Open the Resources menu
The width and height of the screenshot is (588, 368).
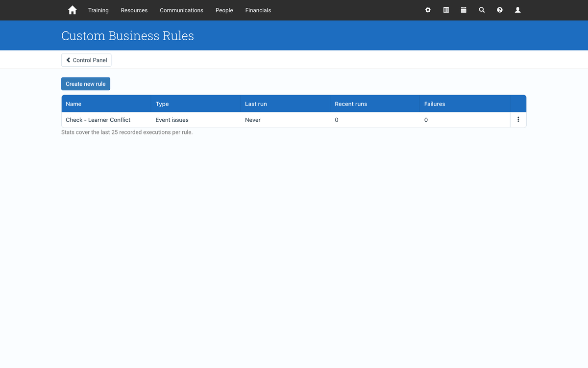point(134,10)
